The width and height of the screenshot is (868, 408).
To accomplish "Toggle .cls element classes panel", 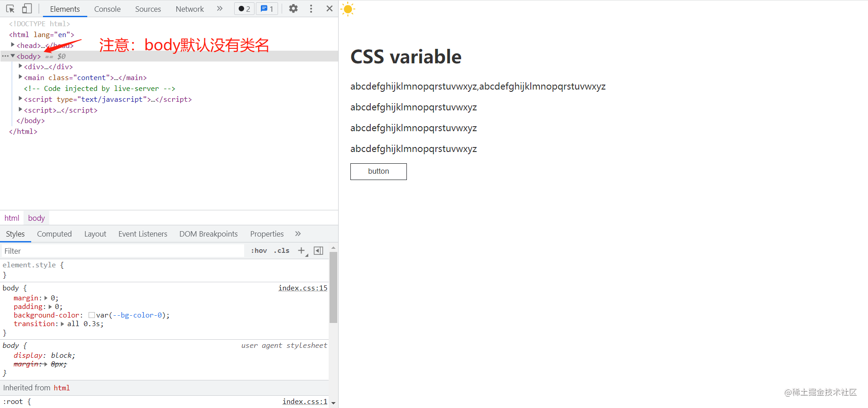I will click(282, 251).
